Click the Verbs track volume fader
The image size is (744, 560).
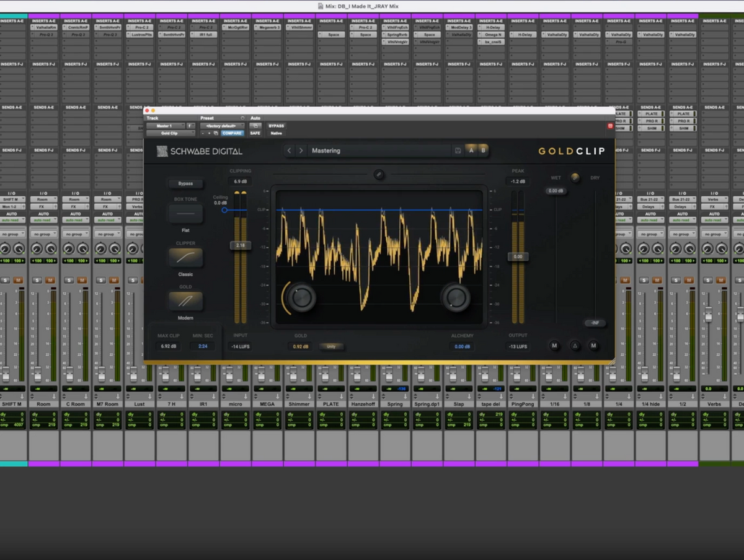click(x=708, y=315)
